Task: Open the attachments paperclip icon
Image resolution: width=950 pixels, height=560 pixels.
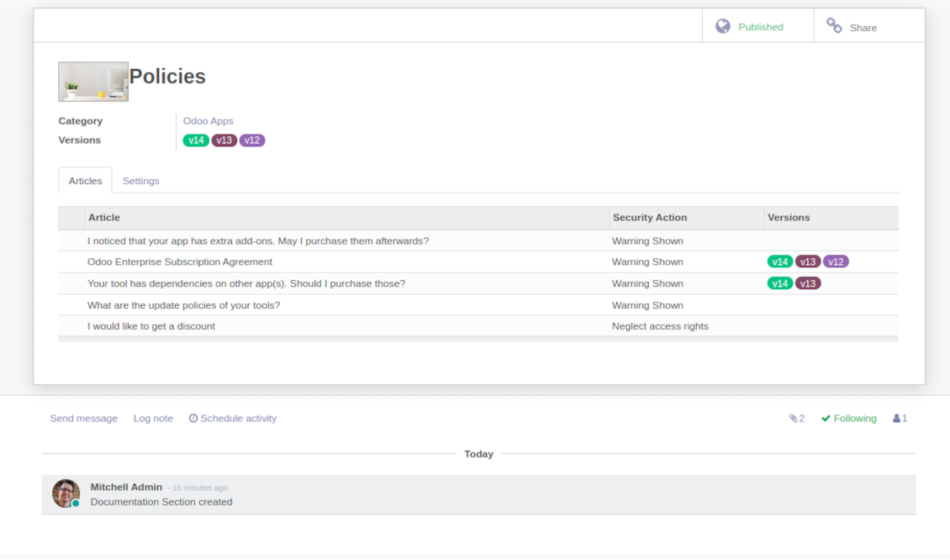Action: pyautogui.click(x=793, y=418)
